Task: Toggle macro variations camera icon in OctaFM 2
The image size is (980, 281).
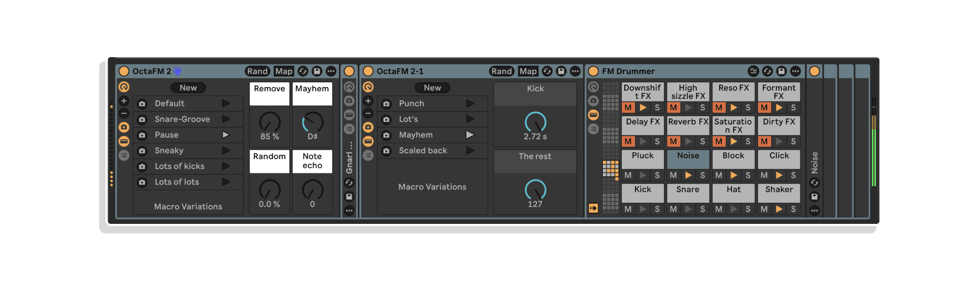Action: tap(124, 127)
